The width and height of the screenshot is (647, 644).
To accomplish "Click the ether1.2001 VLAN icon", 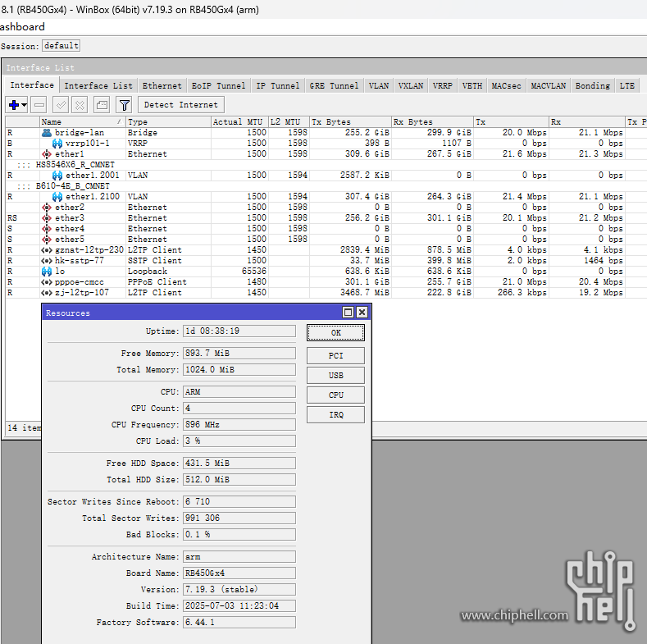I will 57,176.
